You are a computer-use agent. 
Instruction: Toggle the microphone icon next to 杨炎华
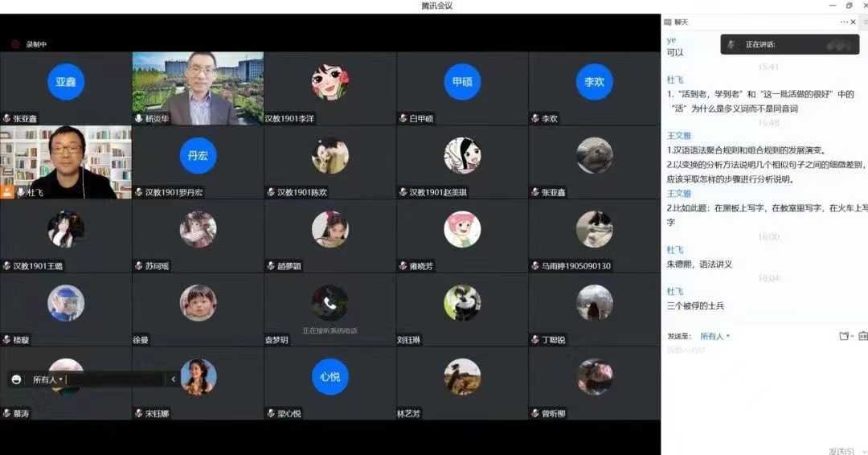[x=139, y=119]
